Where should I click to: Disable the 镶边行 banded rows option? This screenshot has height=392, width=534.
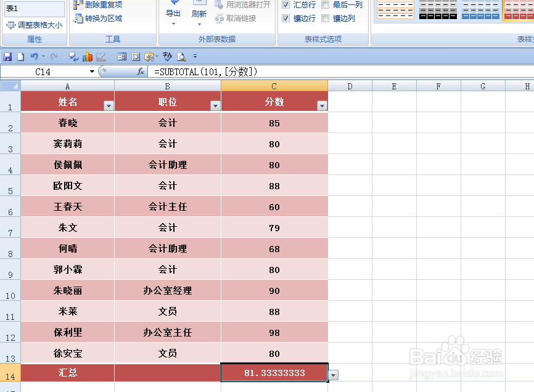click(x=285, y=18)
